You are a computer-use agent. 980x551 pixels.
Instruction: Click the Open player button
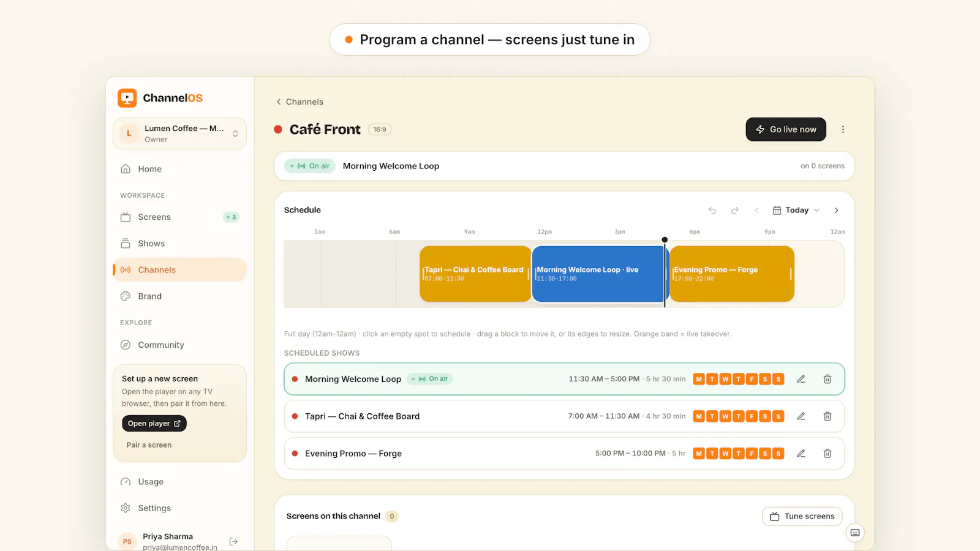tap(154, 424)
